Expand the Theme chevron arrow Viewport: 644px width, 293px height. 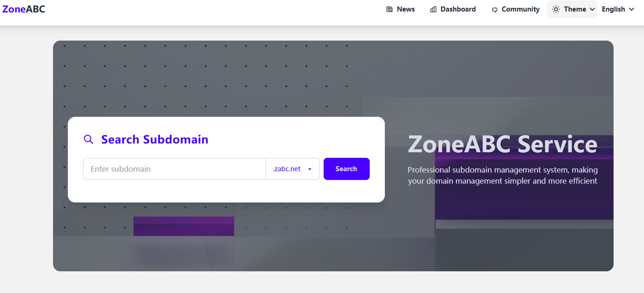592,9
